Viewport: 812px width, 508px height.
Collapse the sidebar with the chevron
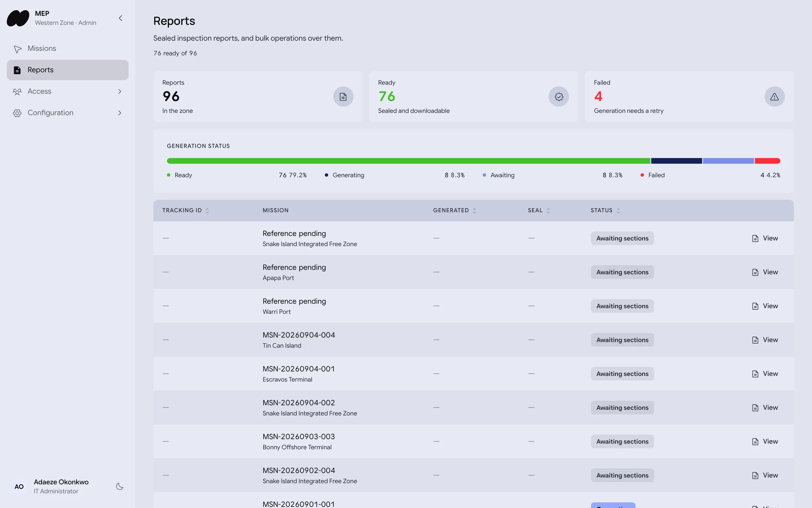120,18
